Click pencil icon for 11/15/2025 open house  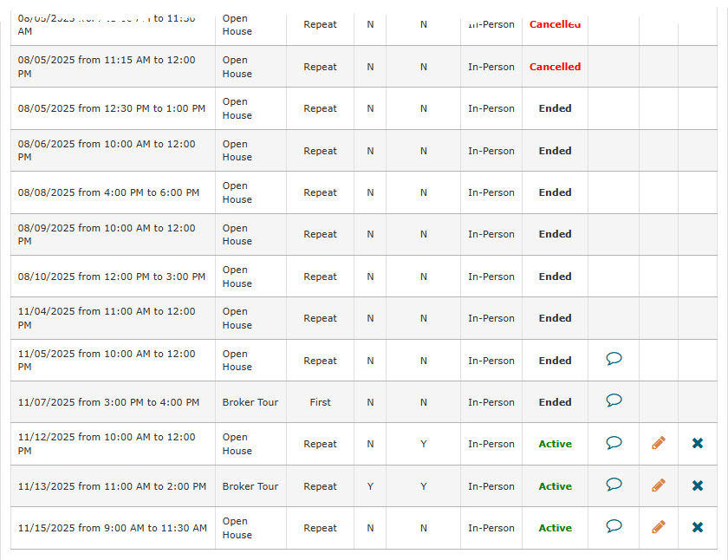pyautogui.click(x=659, y=527)
